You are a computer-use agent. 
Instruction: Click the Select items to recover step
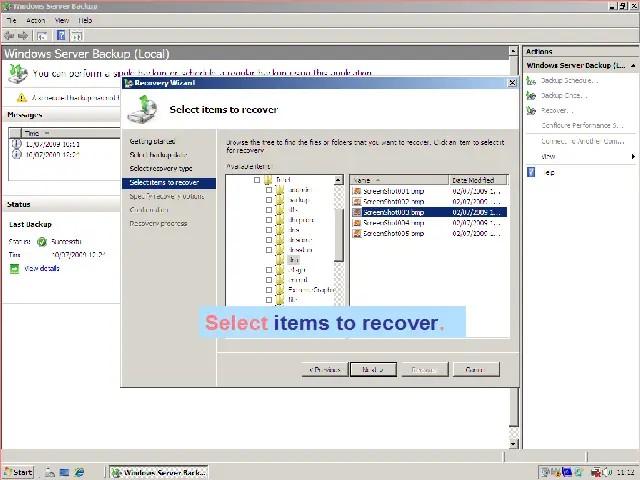coord(169,182)
